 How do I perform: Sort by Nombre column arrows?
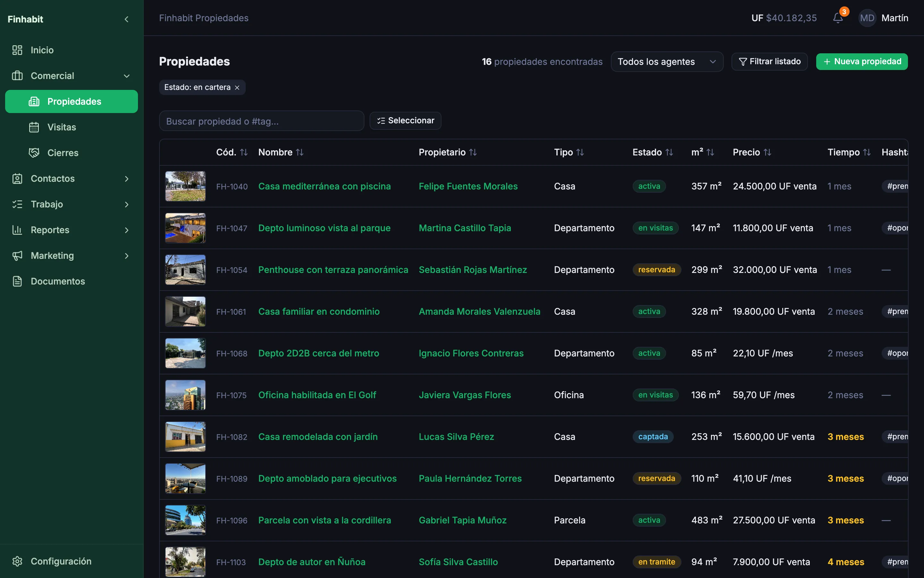click(300, 152)
